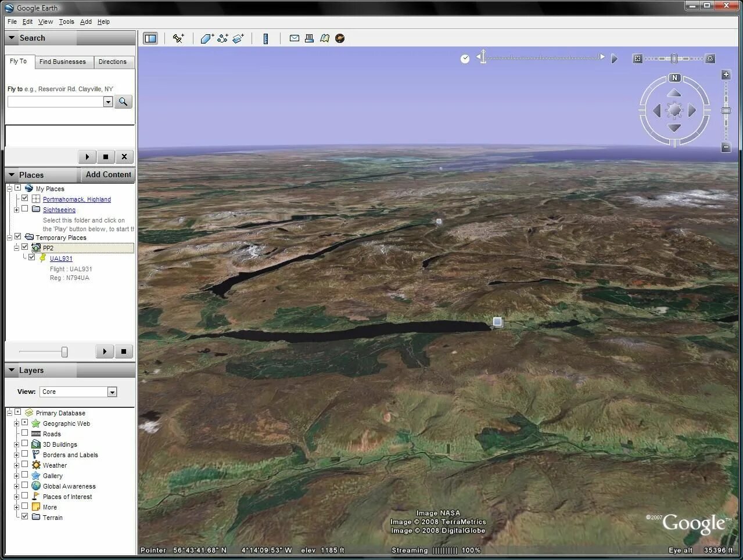This screenshot has height=560, width=743.
Task: Show the view in Google Maps
Action: [325, 38]
